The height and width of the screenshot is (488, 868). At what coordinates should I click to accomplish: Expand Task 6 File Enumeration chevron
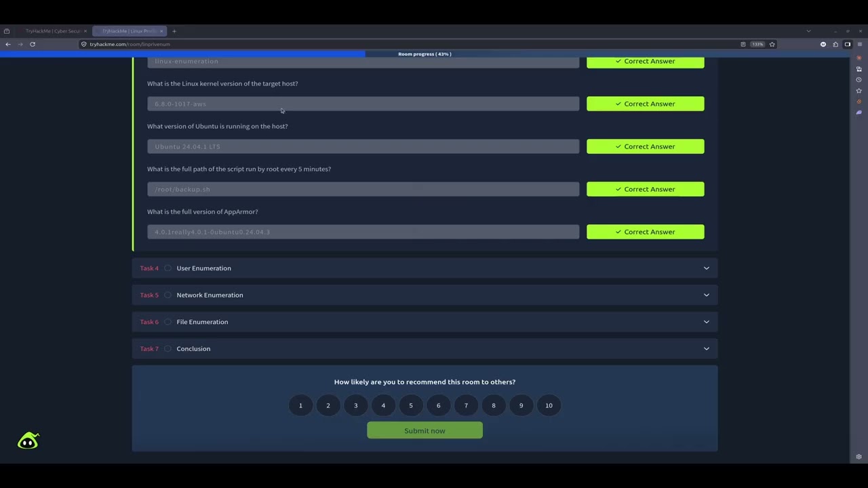706,322
